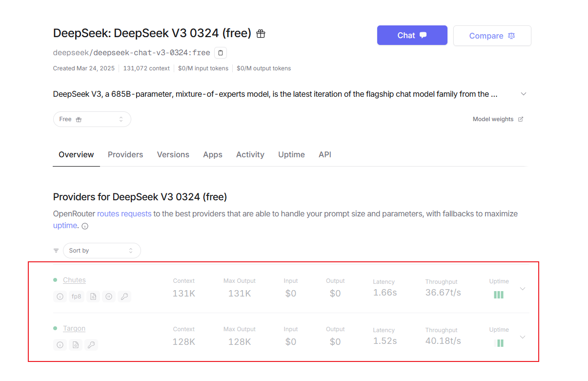The width and height of the screenshot is (588, 381).
Task: Switch to the Providers tab
Action: point(125,155)
